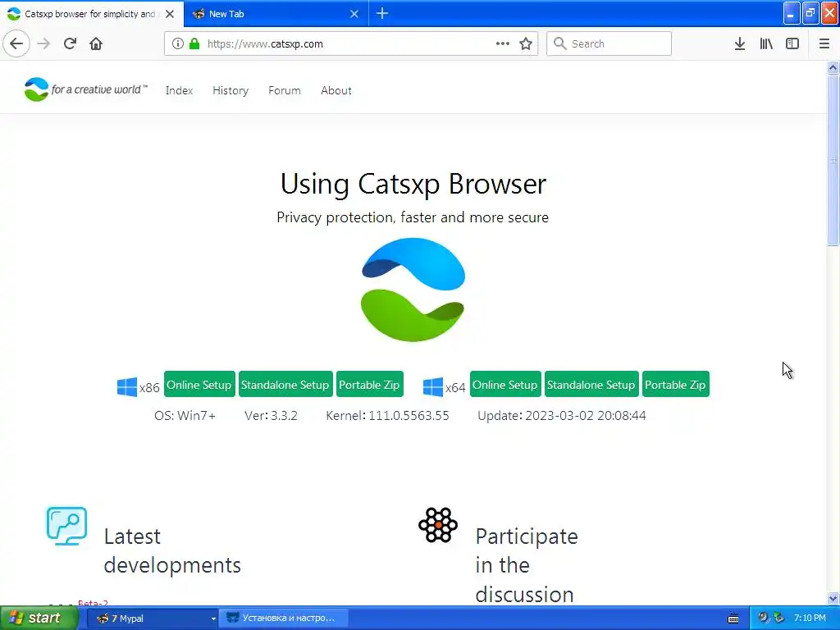Click the page vertical scrollbar thumb
This screenshot has width=840, height=630.
(x=833, y=160)
